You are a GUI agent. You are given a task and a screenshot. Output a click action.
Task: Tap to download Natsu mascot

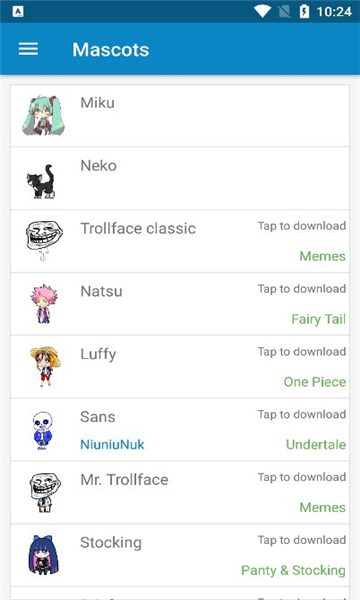coord(301,289)
